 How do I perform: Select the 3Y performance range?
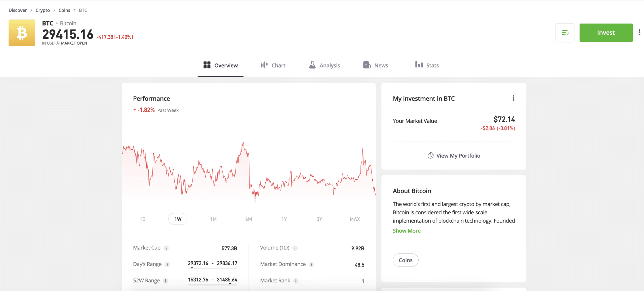tap(319, 219)
